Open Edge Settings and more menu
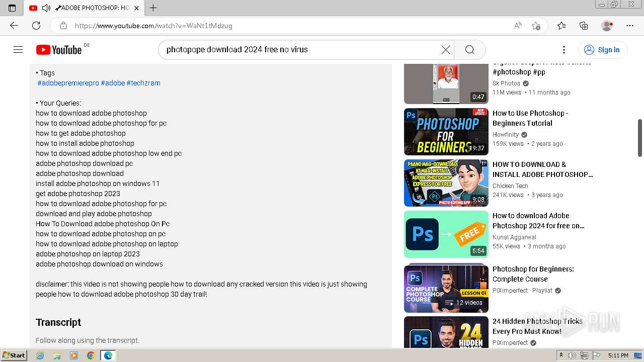This screenshot has width=644, height=362. [x=630, y=26]
